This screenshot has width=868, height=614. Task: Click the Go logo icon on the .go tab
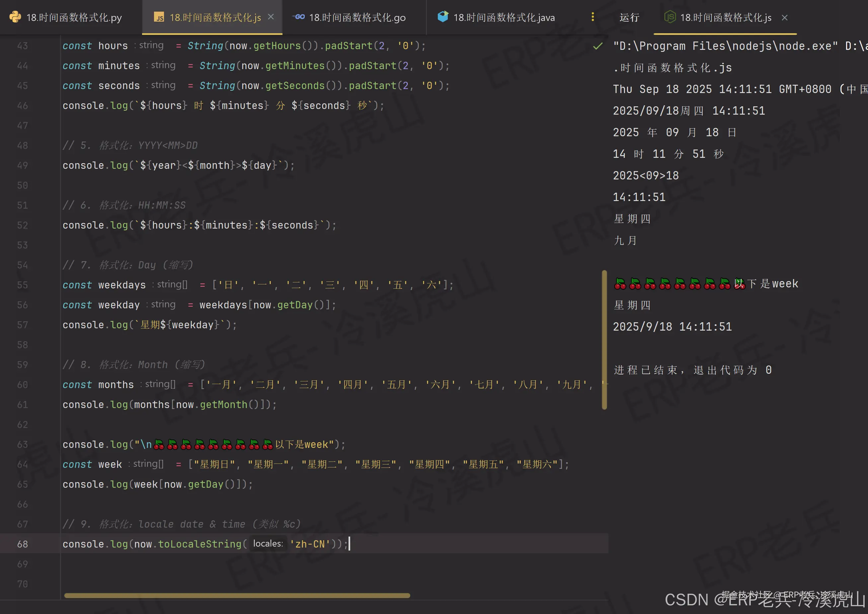(x=298, y=17)
